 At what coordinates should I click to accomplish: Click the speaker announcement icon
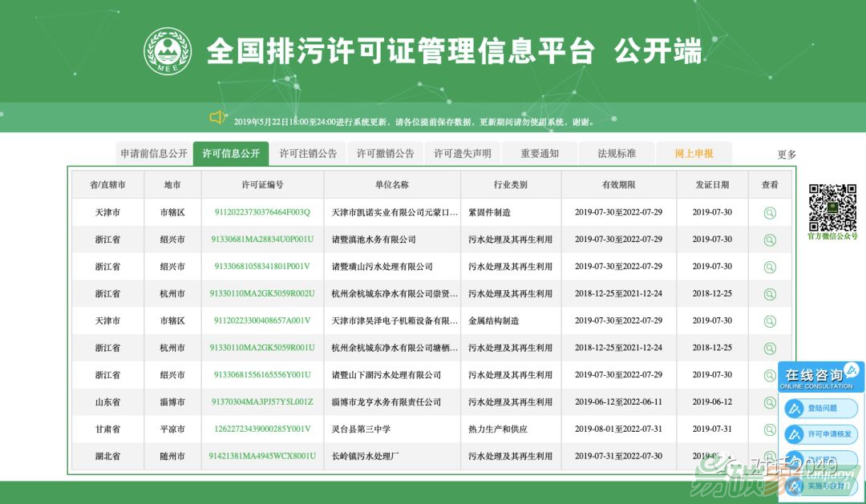click(217, 118)
